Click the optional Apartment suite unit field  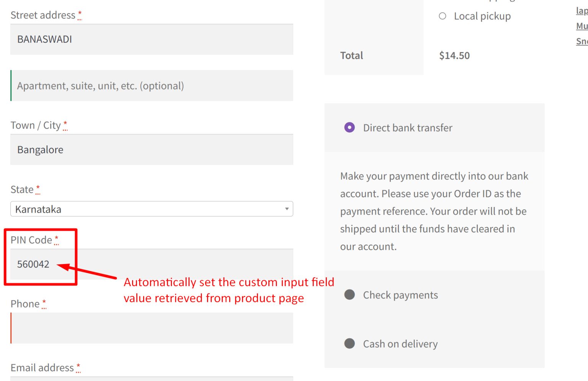tap(152, 85)
